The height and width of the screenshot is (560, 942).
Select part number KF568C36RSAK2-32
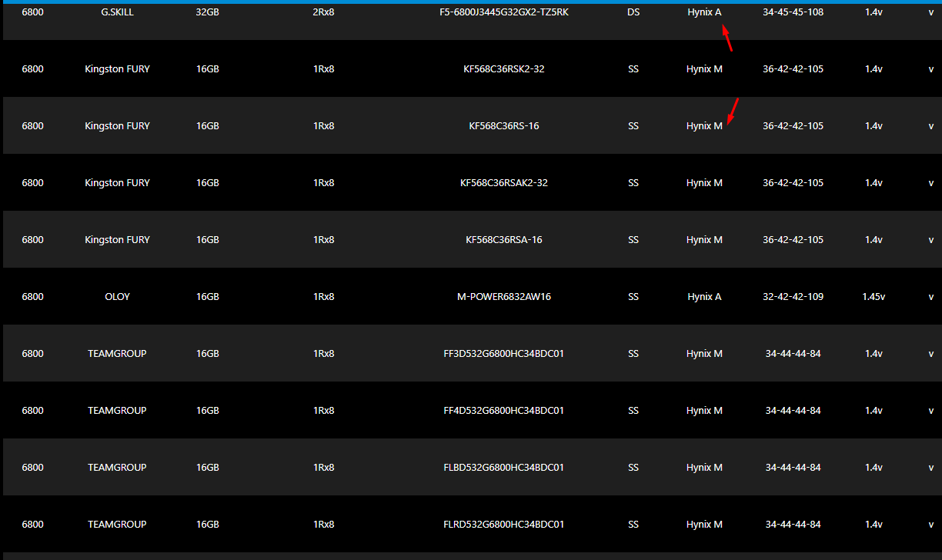pyautogui.click(x=503, y=183)
